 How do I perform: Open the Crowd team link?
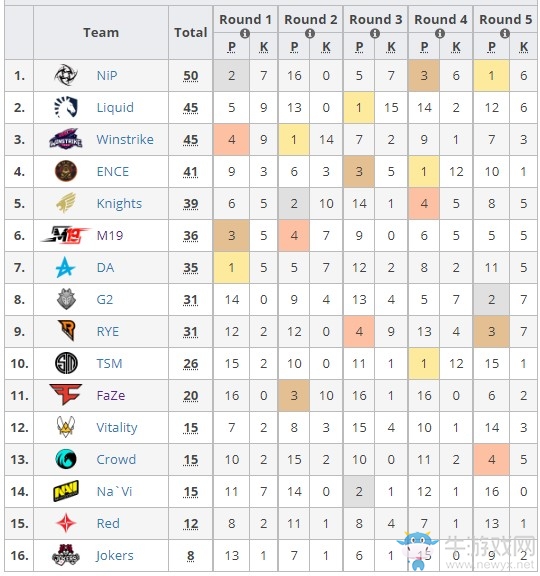116,459
